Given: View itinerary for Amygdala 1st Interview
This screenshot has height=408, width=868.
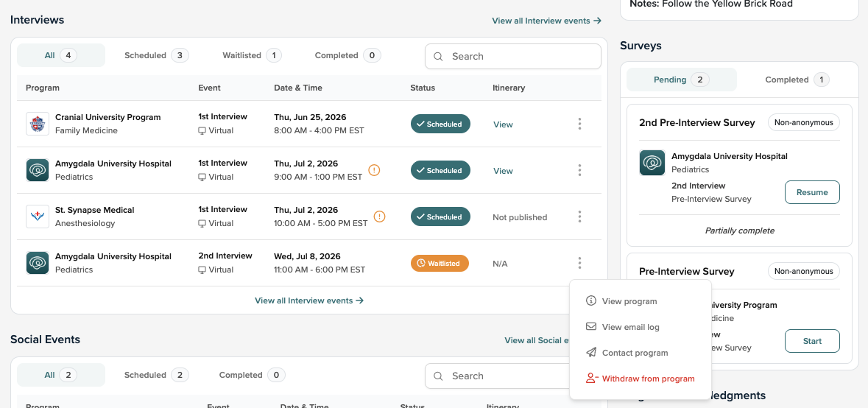Looking at the screenshot, I should tap(503, 171).
